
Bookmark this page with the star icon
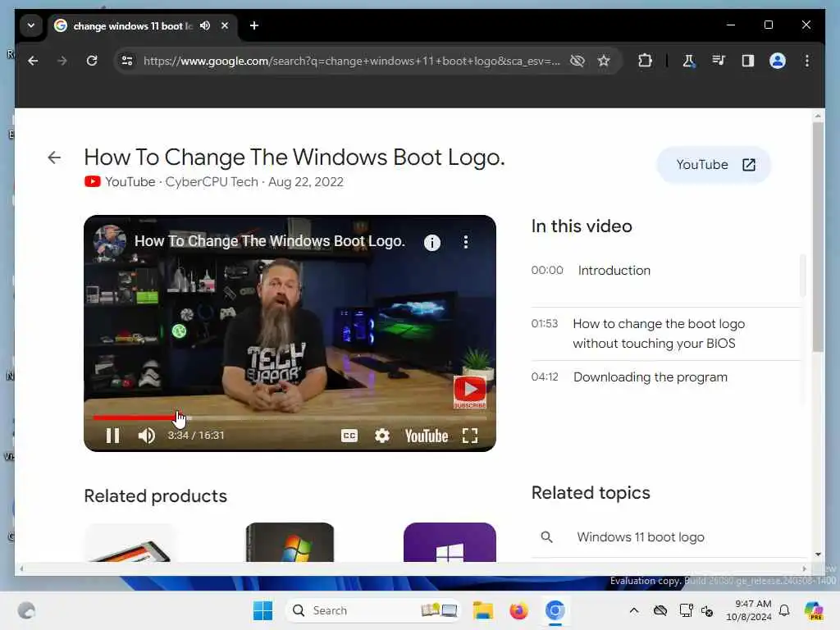pos(604,61)
